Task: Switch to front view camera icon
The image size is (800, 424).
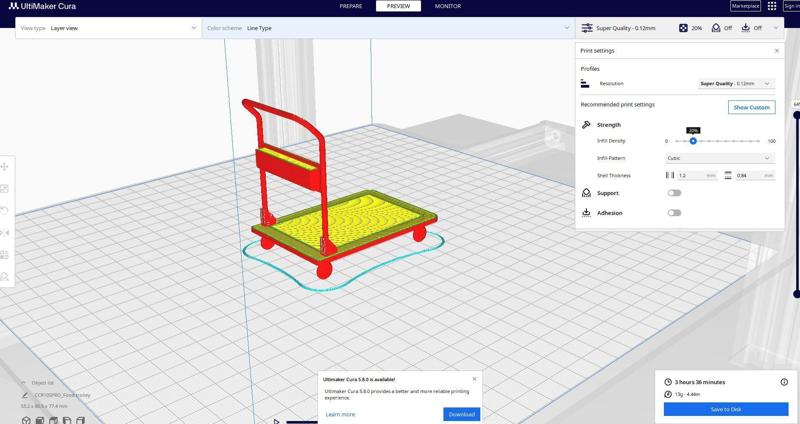Action: 40,420
